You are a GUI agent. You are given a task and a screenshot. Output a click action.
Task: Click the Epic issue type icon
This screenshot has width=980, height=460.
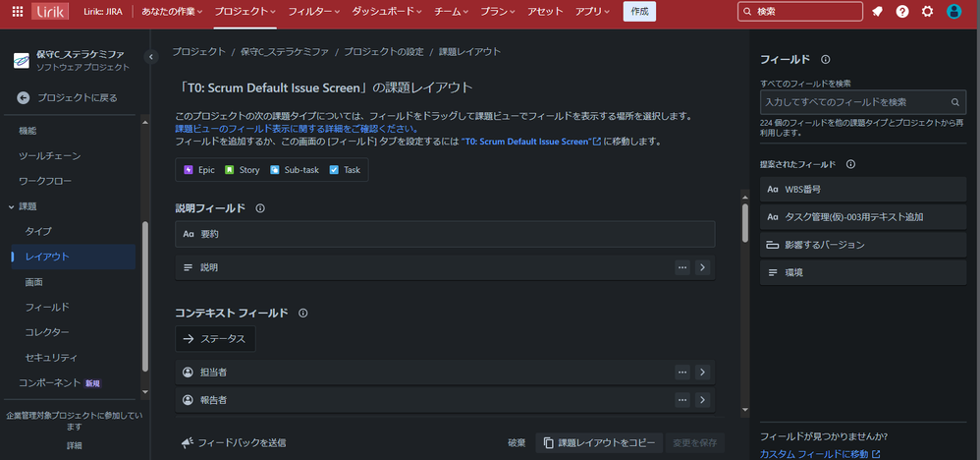point(189,170)
